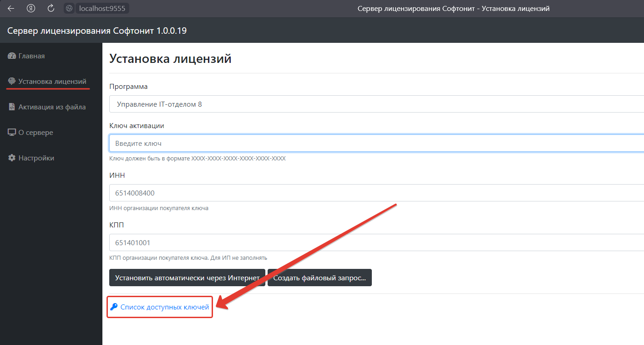Go to Настройки in the sidebar

coord(36,158)
